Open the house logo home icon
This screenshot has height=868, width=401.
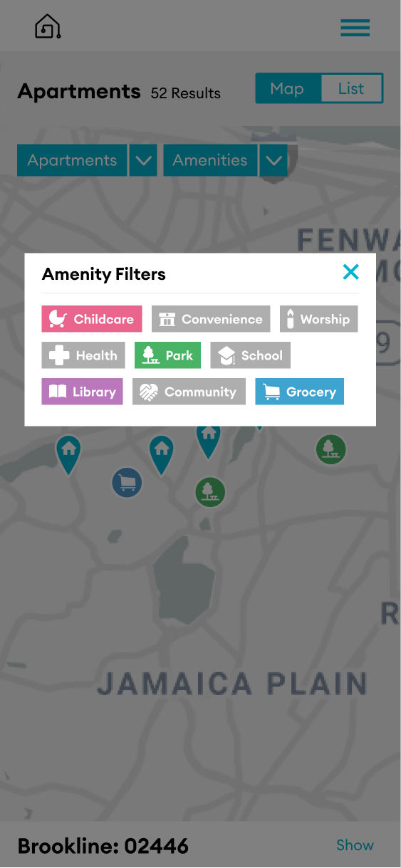[x=48, y=26]
